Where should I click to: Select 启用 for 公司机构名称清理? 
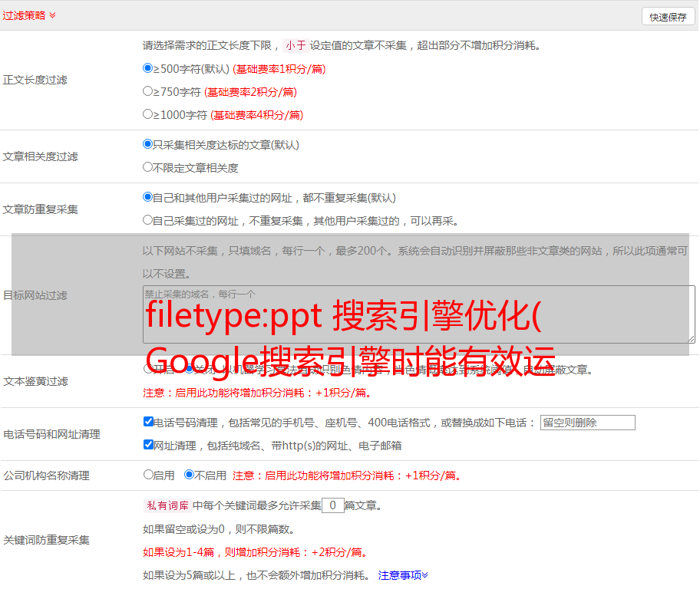click(x=148, y=475)
